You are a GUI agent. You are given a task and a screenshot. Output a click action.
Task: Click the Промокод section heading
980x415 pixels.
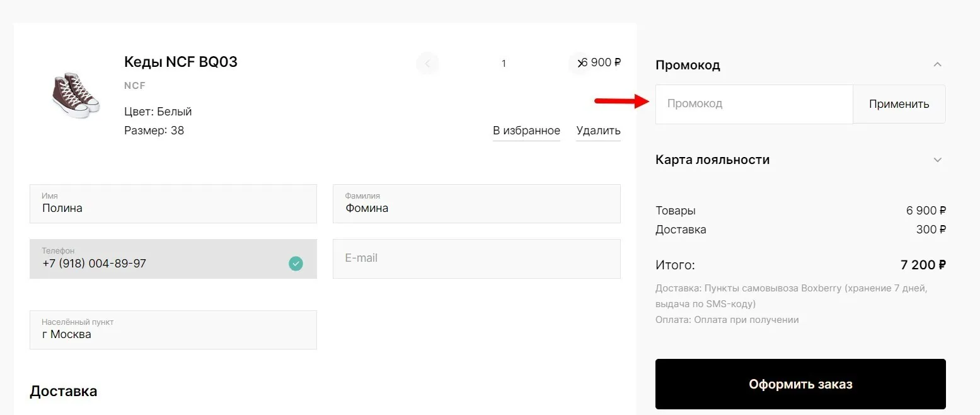(x=688, y=65)
